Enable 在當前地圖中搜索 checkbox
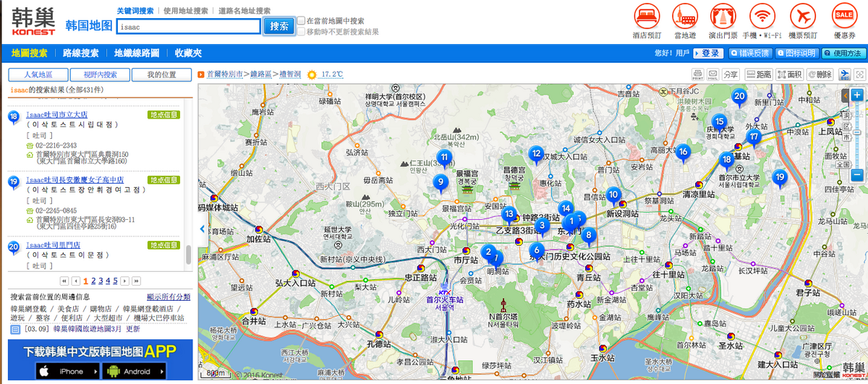This screenshot has width=868, height=384. coord(301,21)
